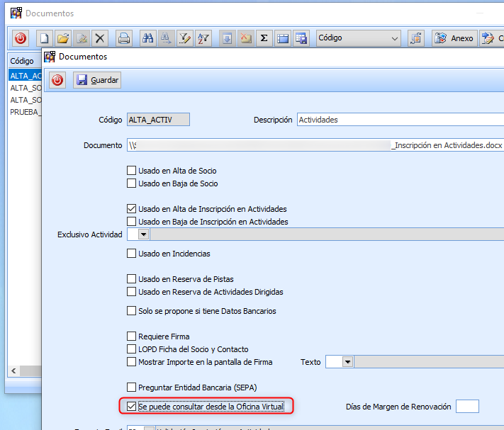Viewport: 504px width, 430px height.
Task: Open the Texto dropdown
Action: coord(347,362)
